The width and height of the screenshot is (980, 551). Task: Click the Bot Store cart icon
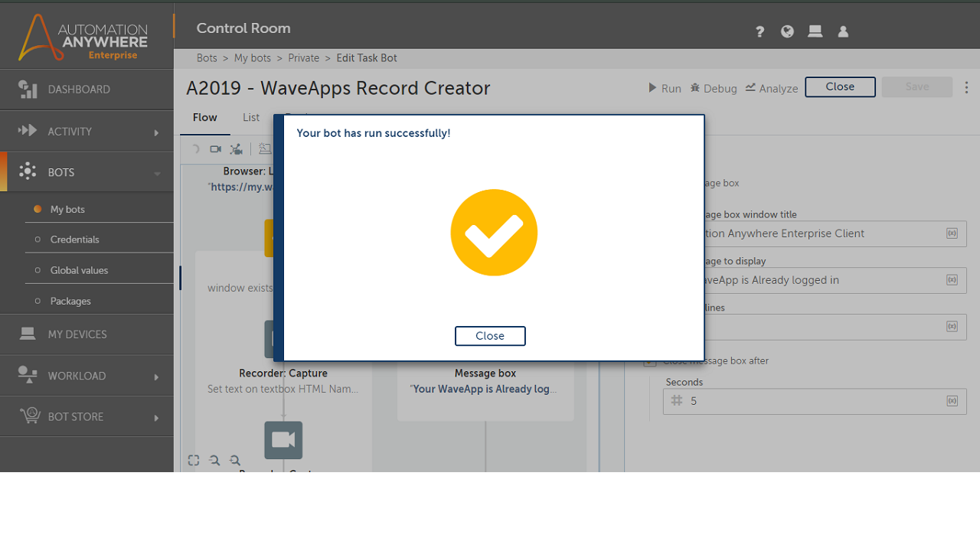pyautogui.click(x=29, y=415)
